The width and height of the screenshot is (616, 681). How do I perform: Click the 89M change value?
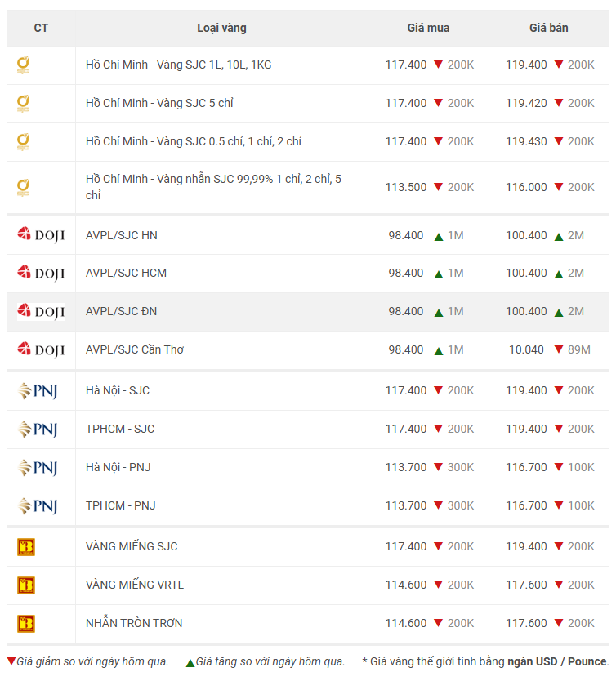click(579, 349)
